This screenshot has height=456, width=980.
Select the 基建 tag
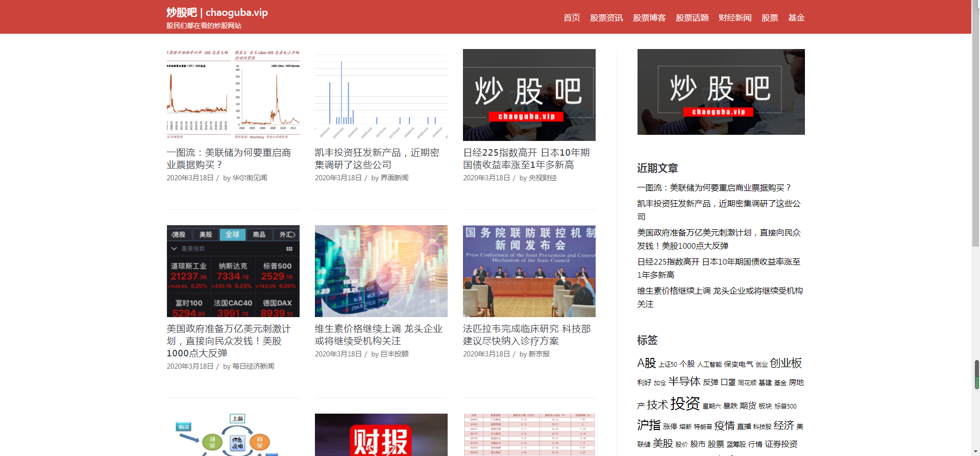(x=765, y=383)
